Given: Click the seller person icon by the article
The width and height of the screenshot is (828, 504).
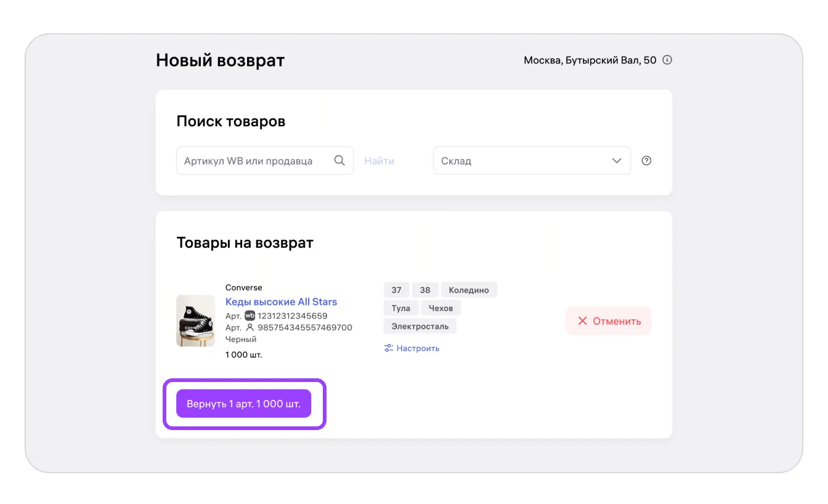Looking at the screenshot, I should click(250, 327).
